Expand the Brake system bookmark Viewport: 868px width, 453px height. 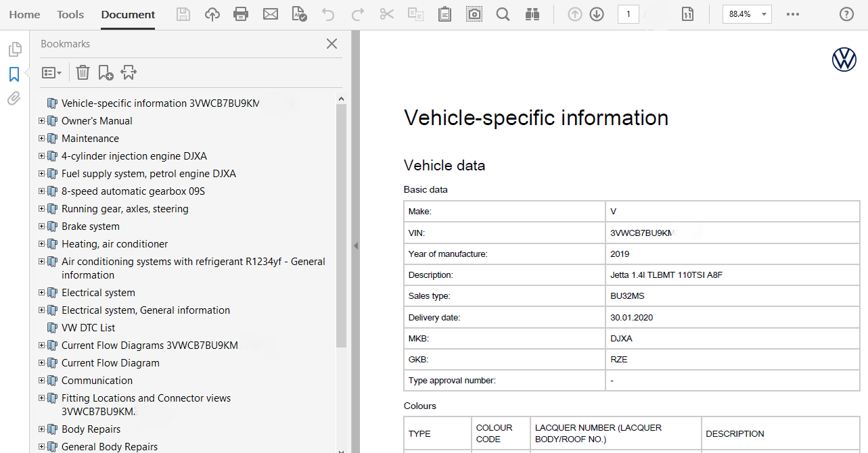(x=42, y=226)
